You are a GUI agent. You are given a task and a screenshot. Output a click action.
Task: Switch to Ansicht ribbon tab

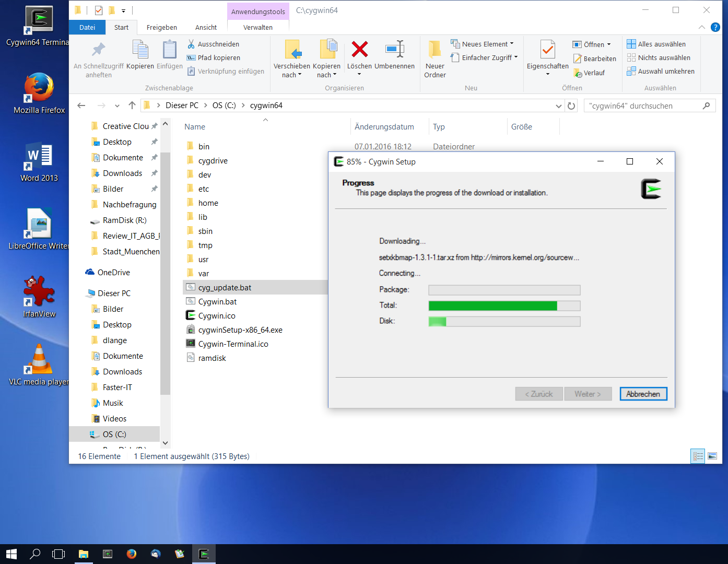click(206, 27)
